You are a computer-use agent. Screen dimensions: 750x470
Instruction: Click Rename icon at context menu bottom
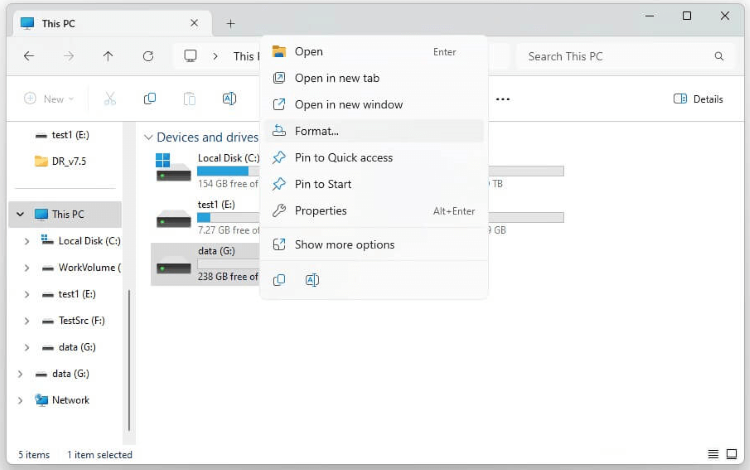[x=312, y=280]
